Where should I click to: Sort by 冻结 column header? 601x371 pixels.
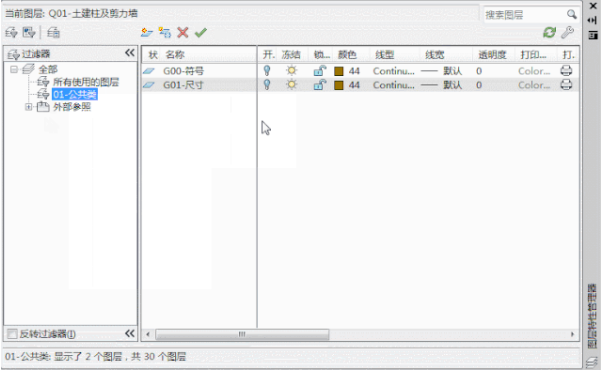(x=291, y=54)
